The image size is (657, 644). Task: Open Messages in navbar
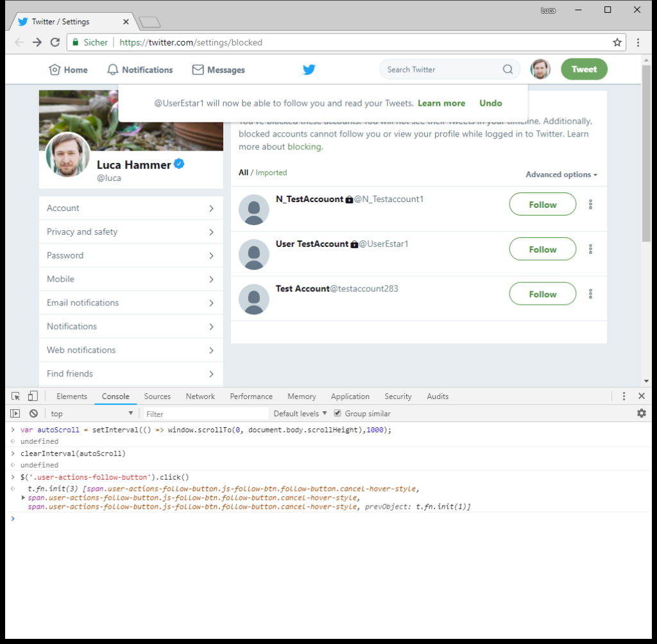tap(218, 69)
